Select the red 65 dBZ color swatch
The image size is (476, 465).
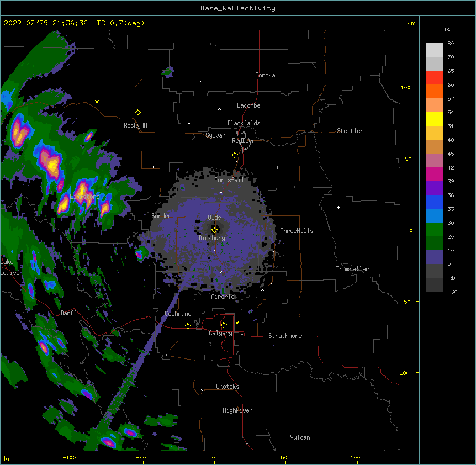tap(434, 77)
